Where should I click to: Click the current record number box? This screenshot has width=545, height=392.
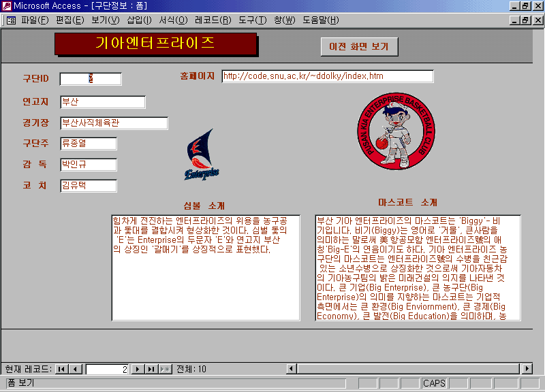click(107, 369)
